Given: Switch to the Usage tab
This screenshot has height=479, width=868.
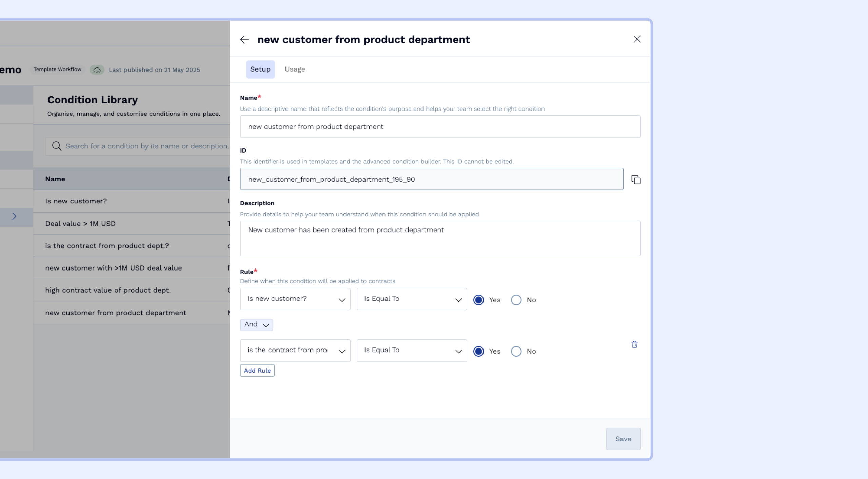Looking at the screenshot, I should point(295,69).
